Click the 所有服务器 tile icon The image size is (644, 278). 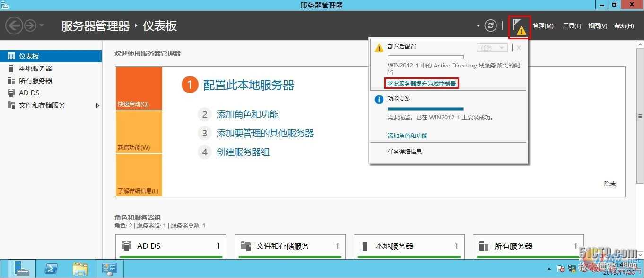484,246
